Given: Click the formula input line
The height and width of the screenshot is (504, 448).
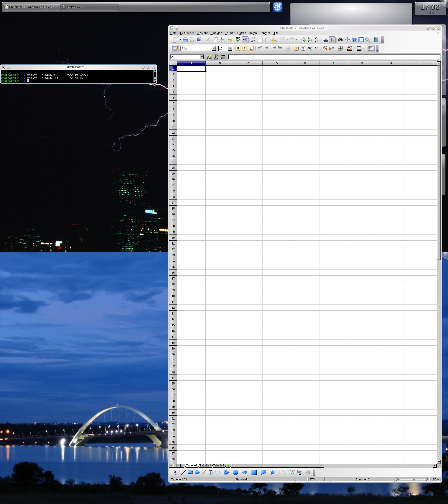Looking at the screenshot, I should 334,57.
